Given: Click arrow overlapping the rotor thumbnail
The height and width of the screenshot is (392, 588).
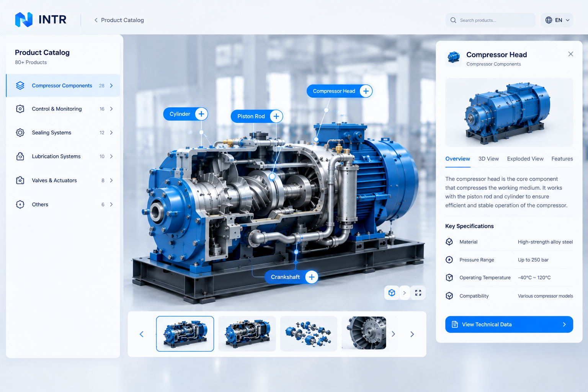Looking at the screenshot, I should coord(393,334).
